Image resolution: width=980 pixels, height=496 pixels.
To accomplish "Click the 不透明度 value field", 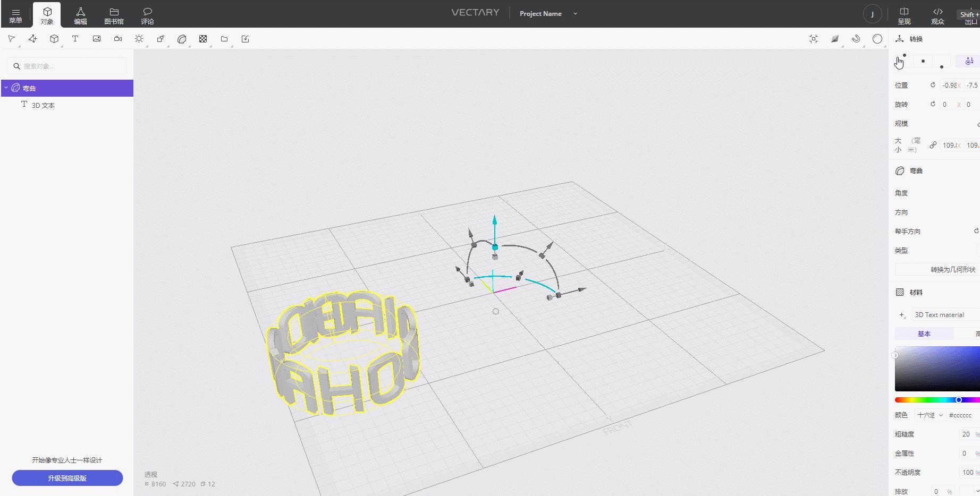I will click(x=969, y=473).
